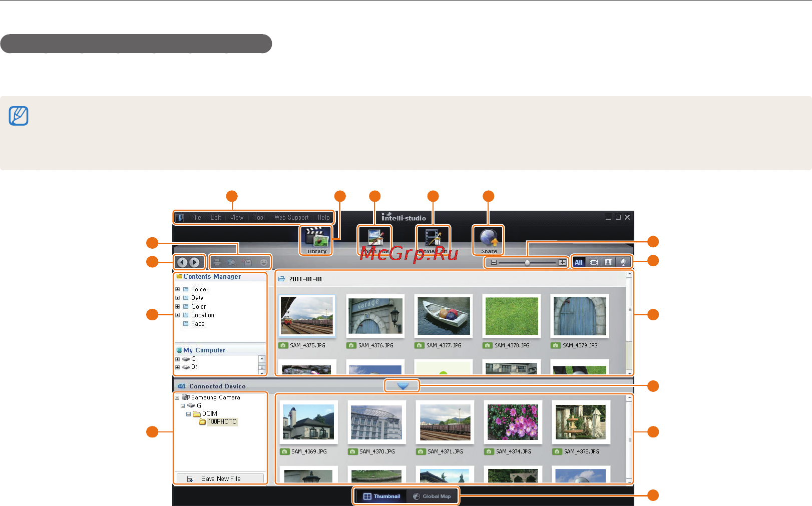Select device thumbnail SAM_4369.JPG house
The image size is (812, 506).
coord(308,422)
